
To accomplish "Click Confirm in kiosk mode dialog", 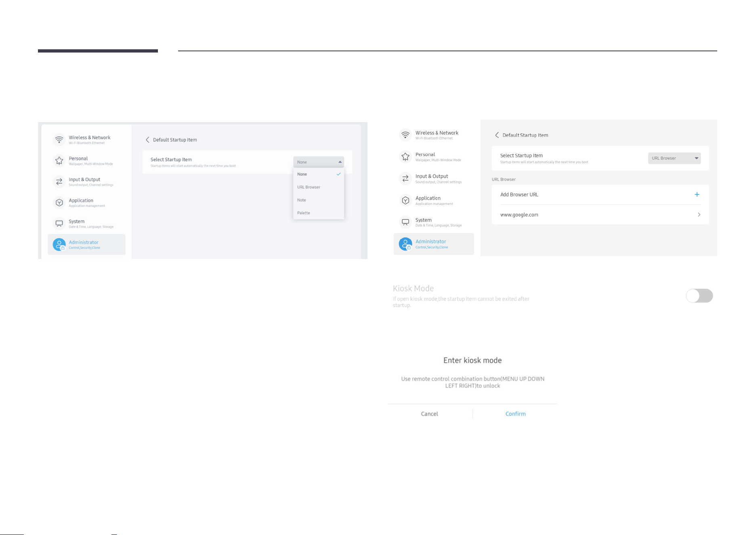I will pos(515,414).
